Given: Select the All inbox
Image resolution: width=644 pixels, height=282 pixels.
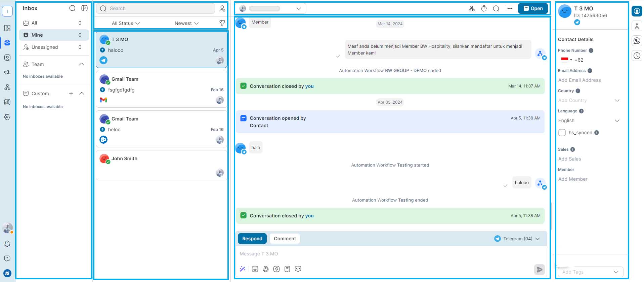Looking at the screenshot, I should pyautogui.click(x=54, y=23).
